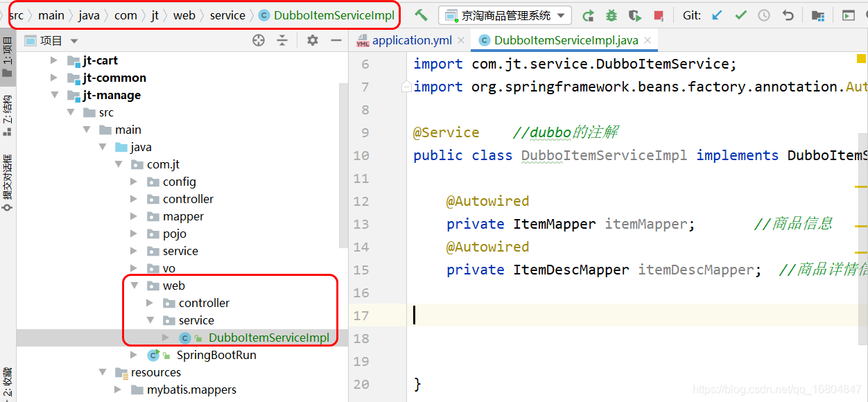Open the 京淘商品管理系统 run configuration dropdown
868x402 pixels.
pos(505,15)
